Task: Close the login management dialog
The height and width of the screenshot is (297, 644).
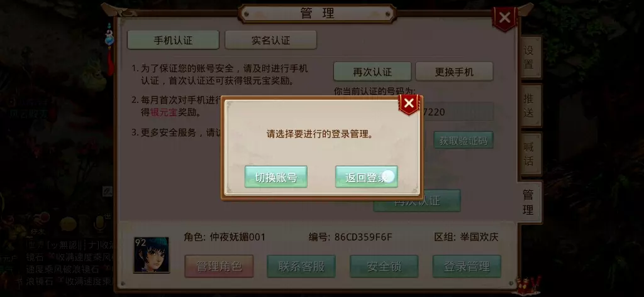Action: (x=409, y=104)
